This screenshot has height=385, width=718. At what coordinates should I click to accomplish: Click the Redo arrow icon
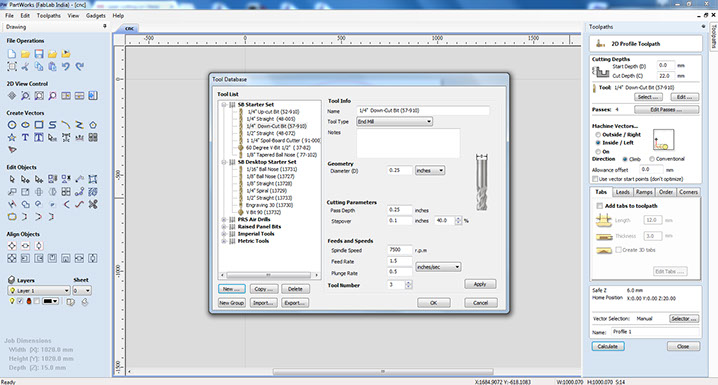click(x=80, y=67)
